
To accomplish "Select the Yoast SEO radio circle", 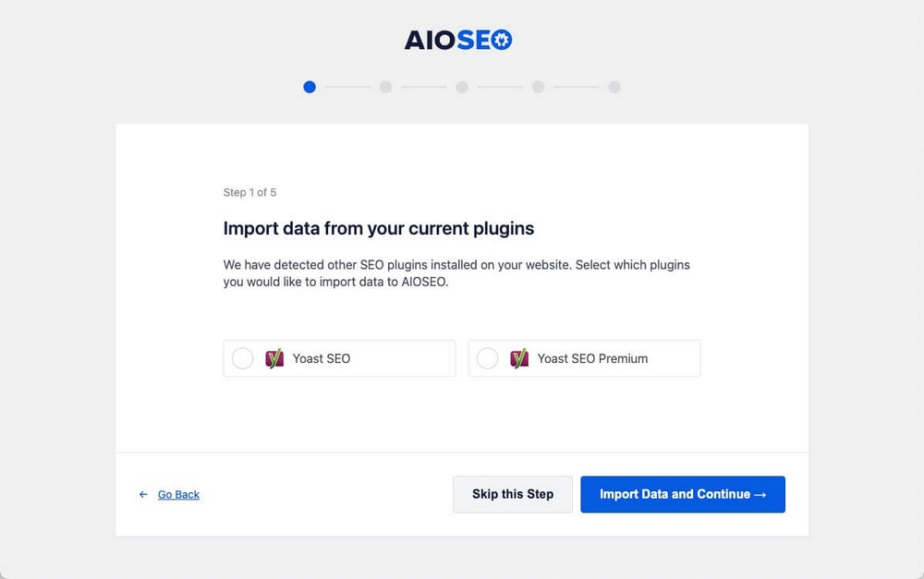I will click(x=242, y=358).
